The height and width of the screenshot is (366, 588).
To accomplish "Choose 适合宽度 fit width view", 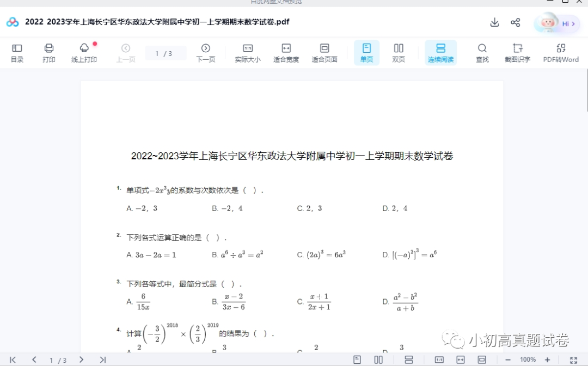I will pos(286,53).
